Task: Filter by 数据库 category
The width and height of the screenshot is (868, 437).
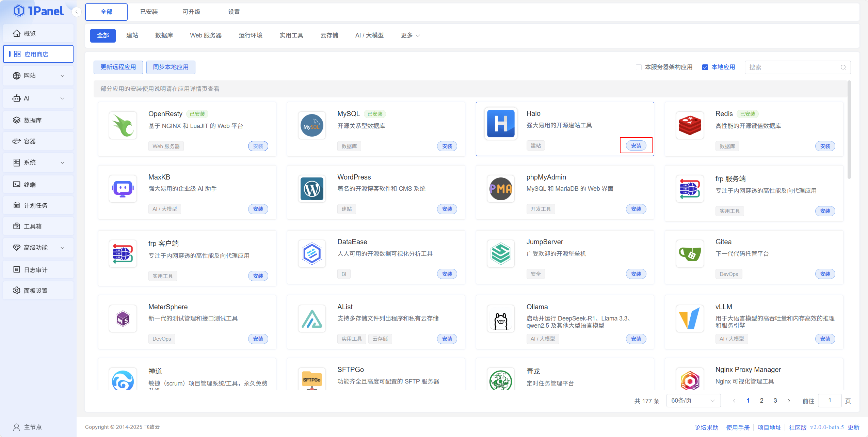Action: click(164, 35)
